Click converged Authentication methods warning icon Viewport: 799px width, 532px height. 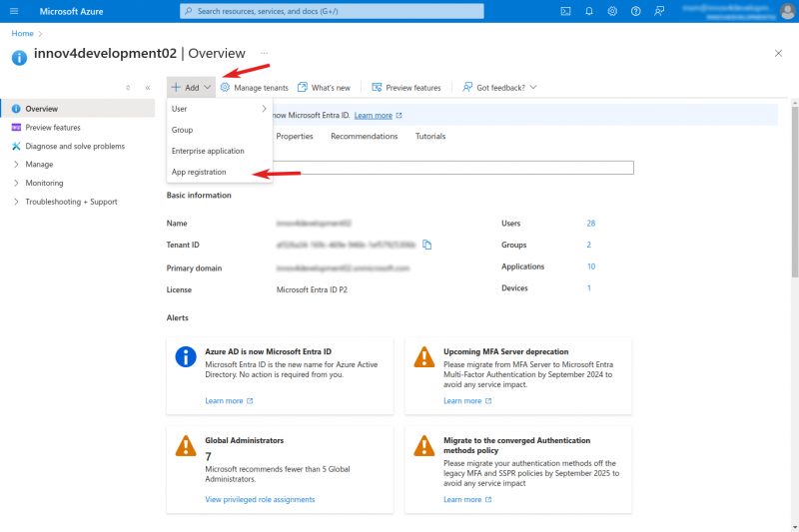pyautogui.click(x=423, y=445)
